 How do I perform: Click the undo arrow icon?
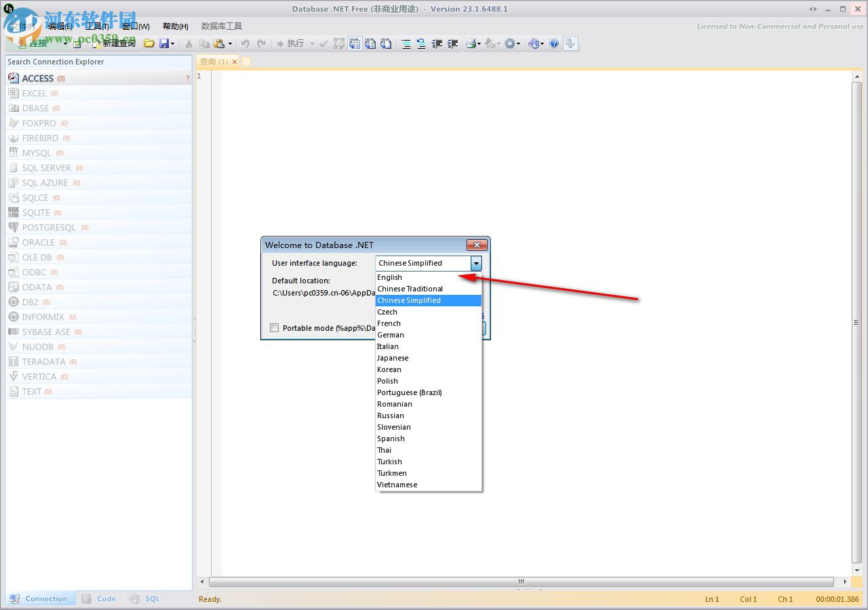pos(245,43)
